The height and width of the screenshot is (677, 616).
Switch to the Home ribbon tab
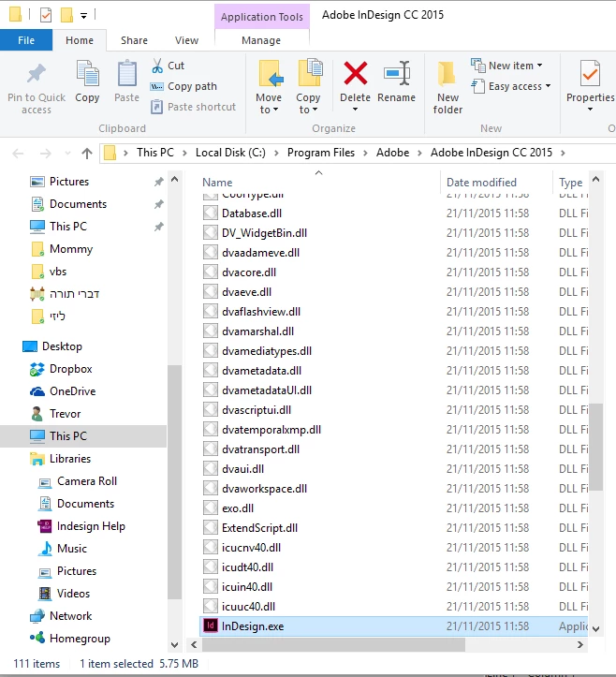click(80, 40)
